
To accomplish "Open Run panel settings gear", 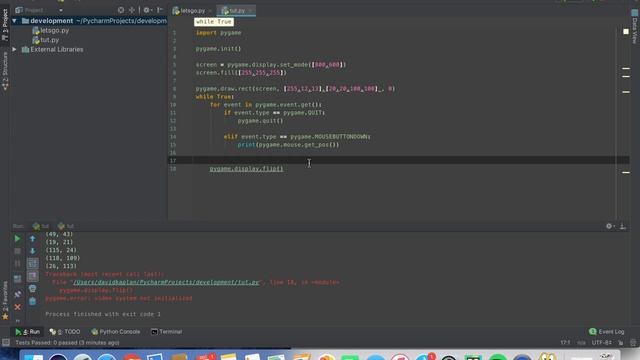I will pyautogui.click(x=609, y=226).
